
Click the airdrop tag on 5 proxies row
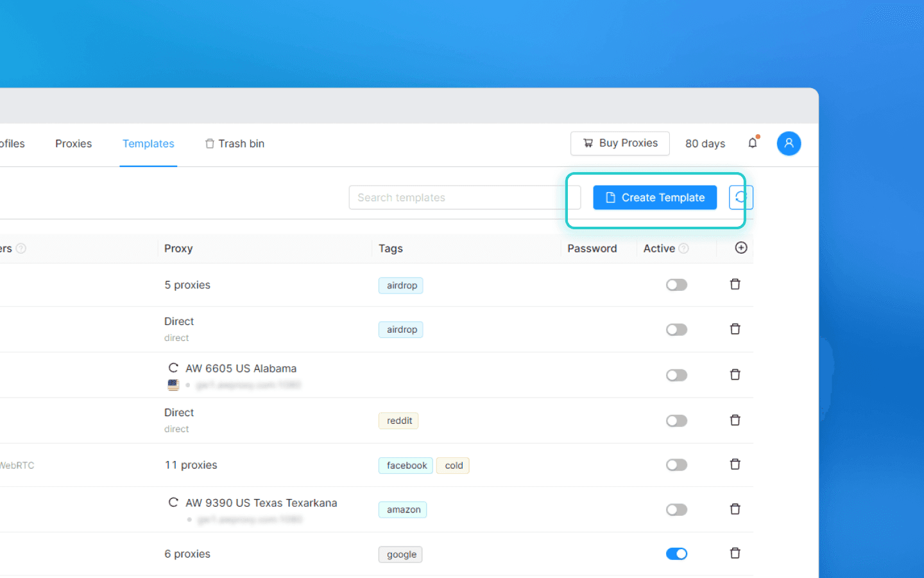401,285
